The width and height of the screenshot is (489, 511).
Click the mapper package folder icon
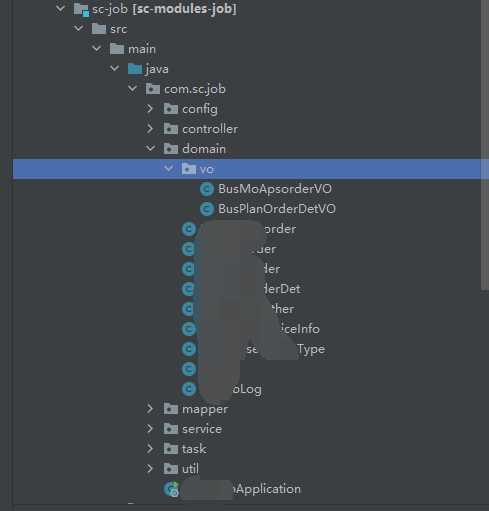(171, 409)
